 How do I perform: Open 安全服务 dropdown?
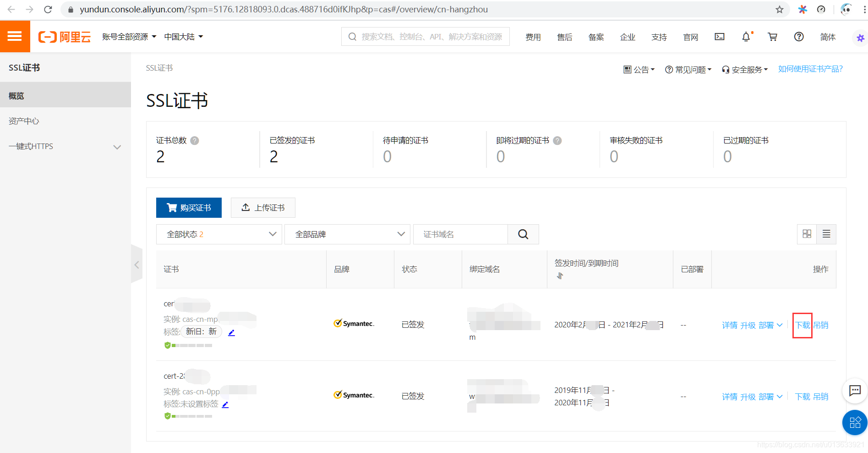tap(745, 69)
